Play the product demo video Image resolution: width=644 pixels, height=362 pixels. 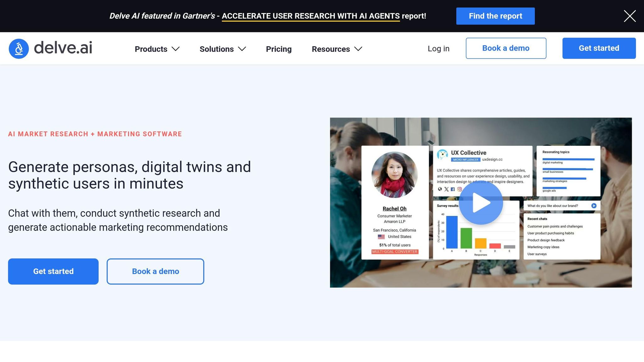481,203
